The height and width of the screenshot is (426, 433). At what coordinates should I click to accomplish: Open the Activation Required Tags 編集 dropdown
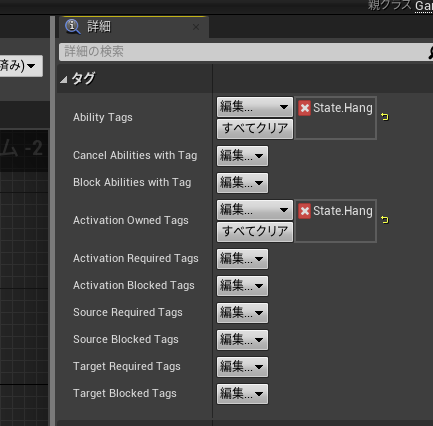coord(242,259)
